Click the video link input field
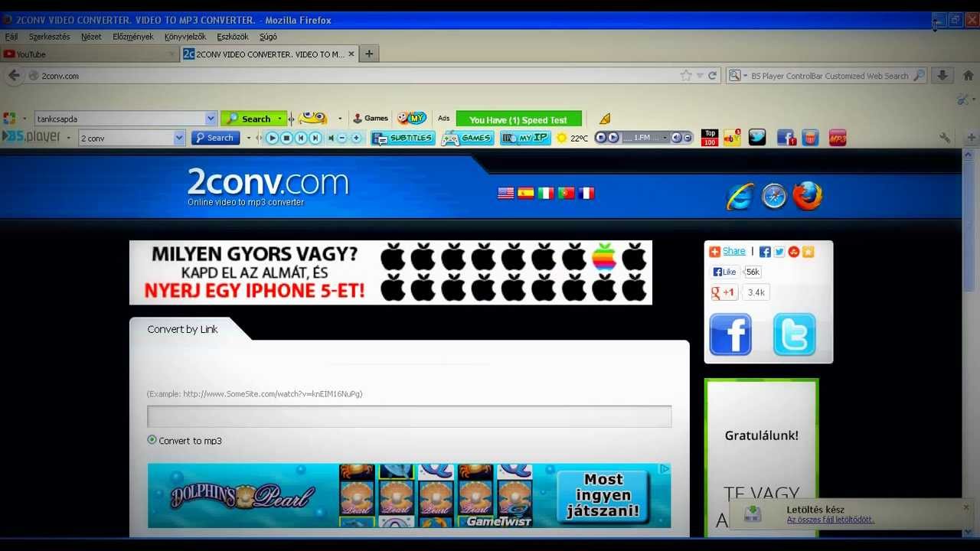Viewport: 980px width, 551px height. coord(409,416)
